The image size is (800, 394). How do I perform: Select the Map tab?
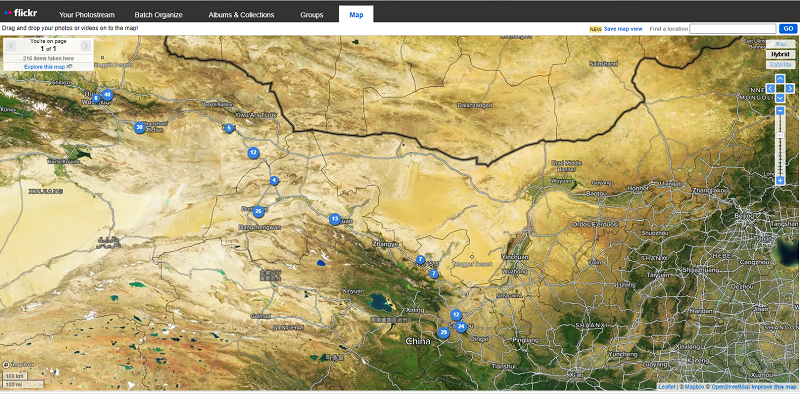point(356,14)
